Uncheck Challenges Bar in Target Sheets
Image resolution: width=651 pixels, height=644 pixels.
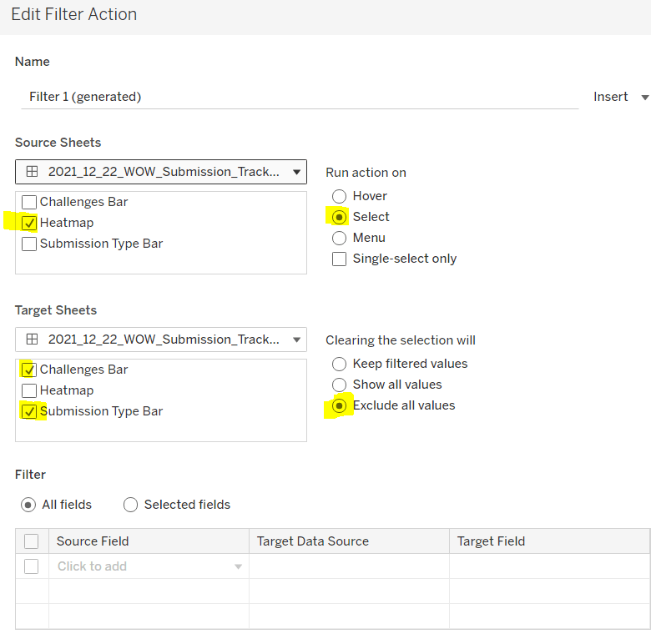pos(29,370)
